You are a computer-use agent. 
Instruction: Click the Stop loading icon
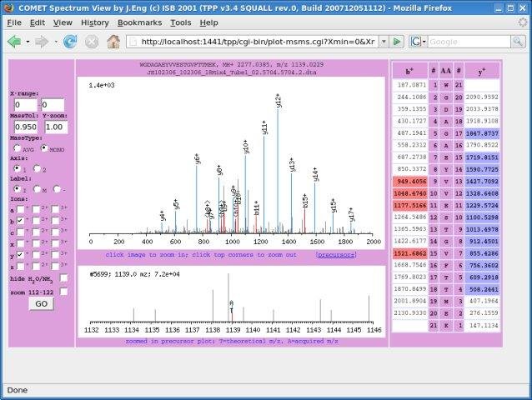pyautogui.click(x=92, y=41)
